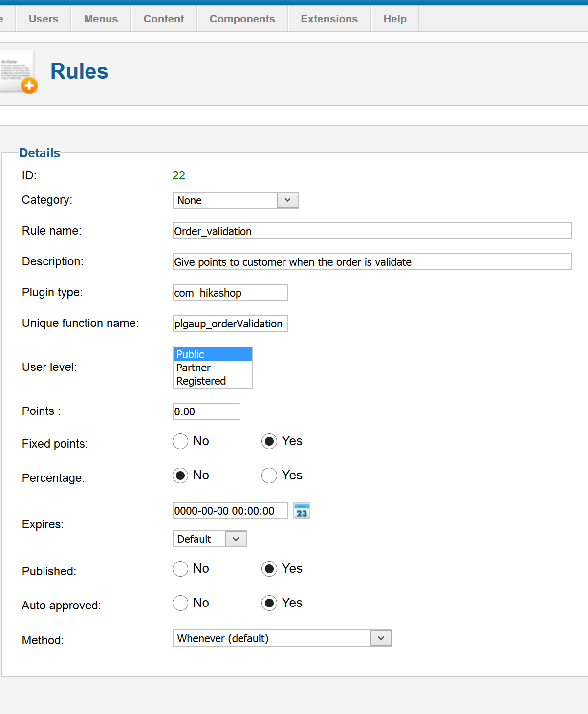
Task: Open the Expires calendar date picker
Action: pos(302,511)
